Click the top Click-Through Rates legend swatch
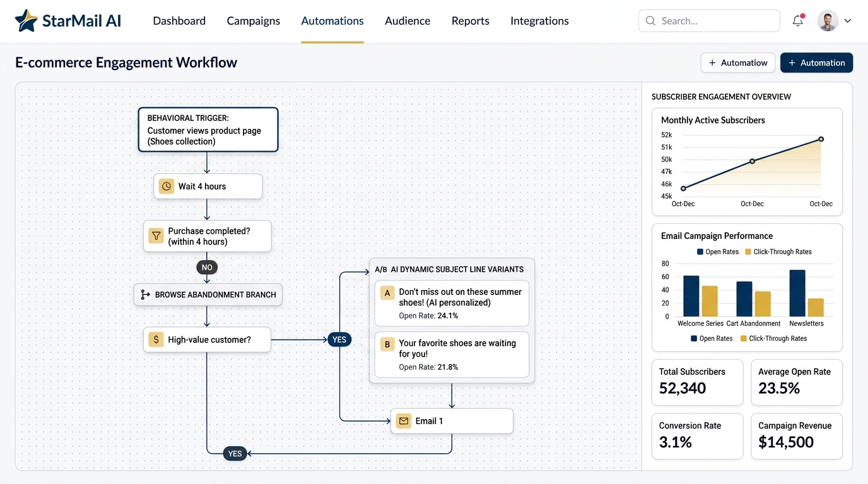This screenshot has width=868, height=484. (x=748, y=251)
